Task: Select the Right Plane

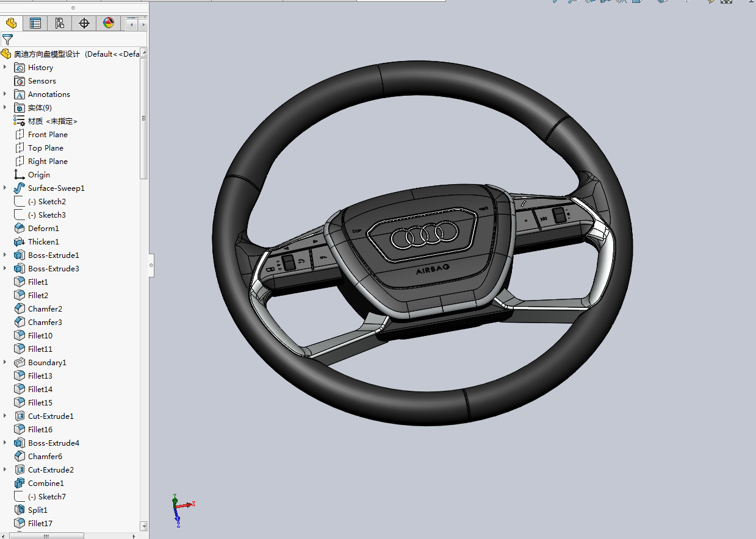Action: click(48, 162)
